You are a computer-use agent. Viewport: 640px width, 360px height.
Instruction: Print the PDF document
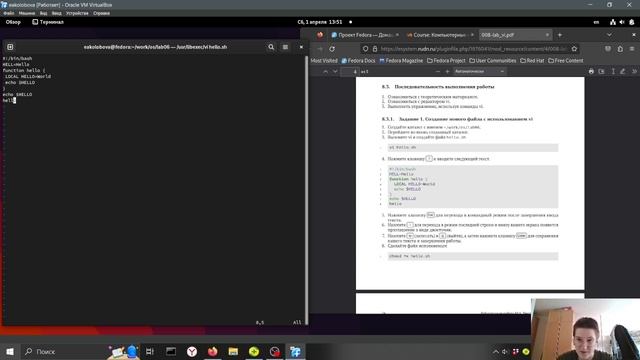(591, 71)
